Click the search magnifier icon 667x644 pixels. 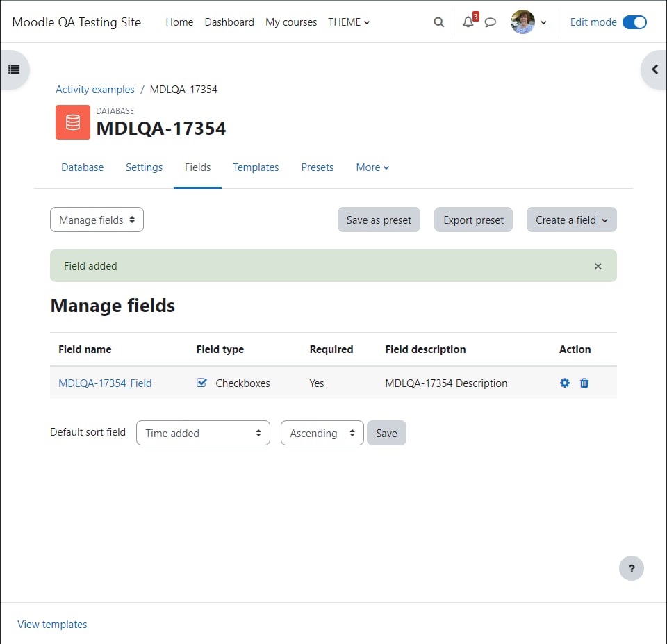tap(438, 22)
